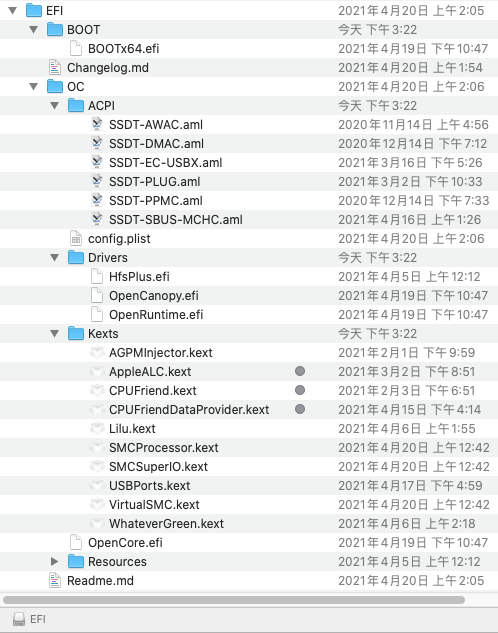Image resolution: width=498 pixels, height=633 pixels.
Task: Click the HfsPlus.efi file icon
Action: tap(97, 277)
